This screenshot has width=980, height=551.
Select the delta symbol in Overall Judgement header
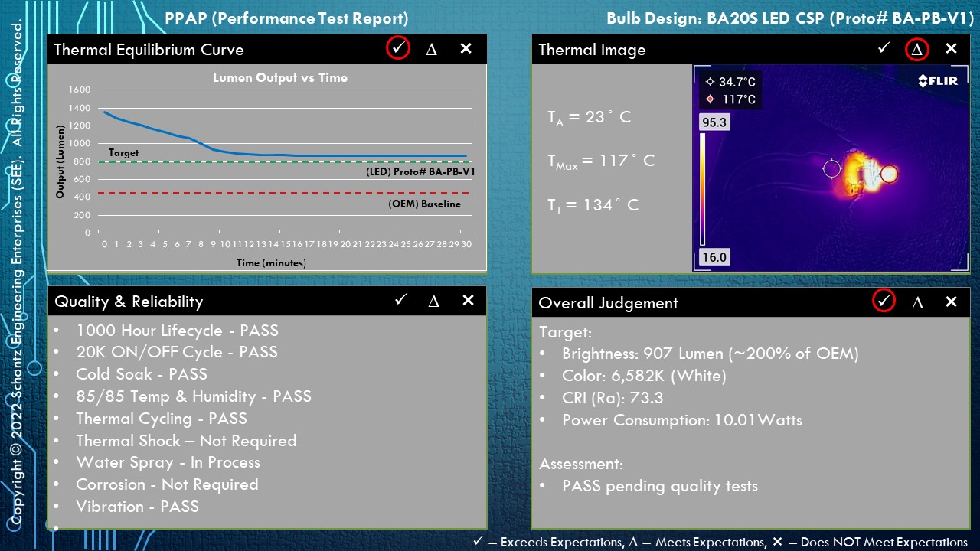click(917, 302)
